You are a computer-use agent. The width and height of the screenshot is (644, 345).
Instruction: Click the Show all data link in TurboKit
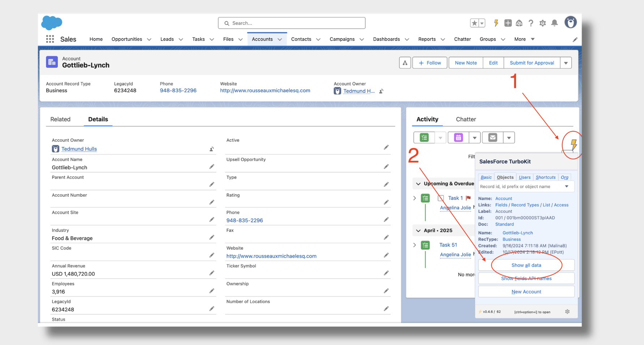pos(526,265)
